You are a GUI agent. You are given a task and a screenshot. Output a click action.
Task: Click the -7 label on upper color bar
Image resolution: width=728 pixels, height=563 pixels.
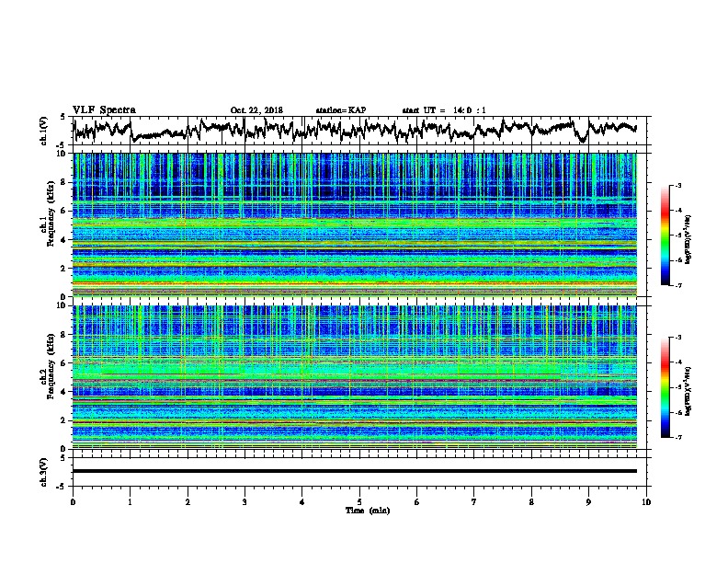677,285
